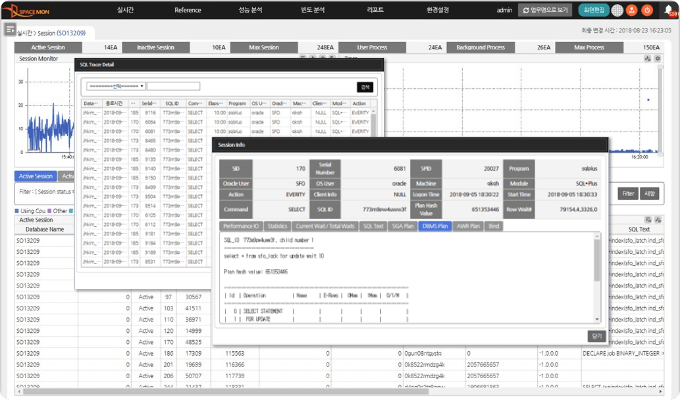Click the chart share icon beside the gear

[x=647, y=58]
